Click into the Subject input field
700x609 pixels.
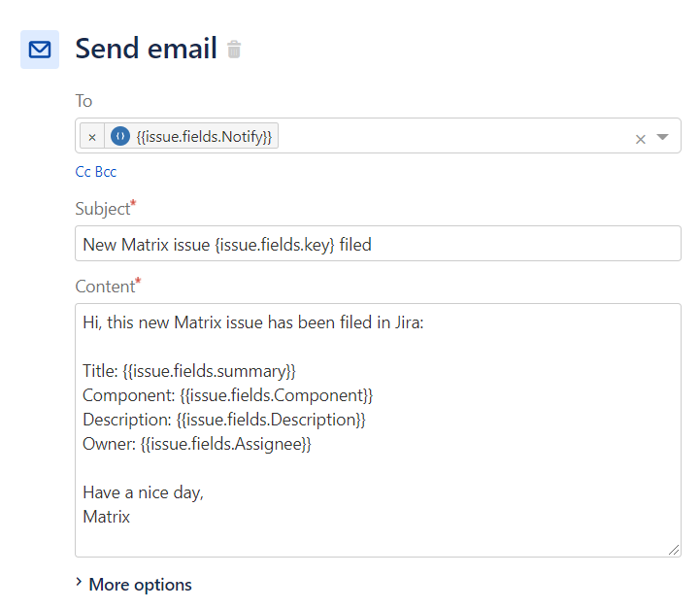(x=378, y=244)
